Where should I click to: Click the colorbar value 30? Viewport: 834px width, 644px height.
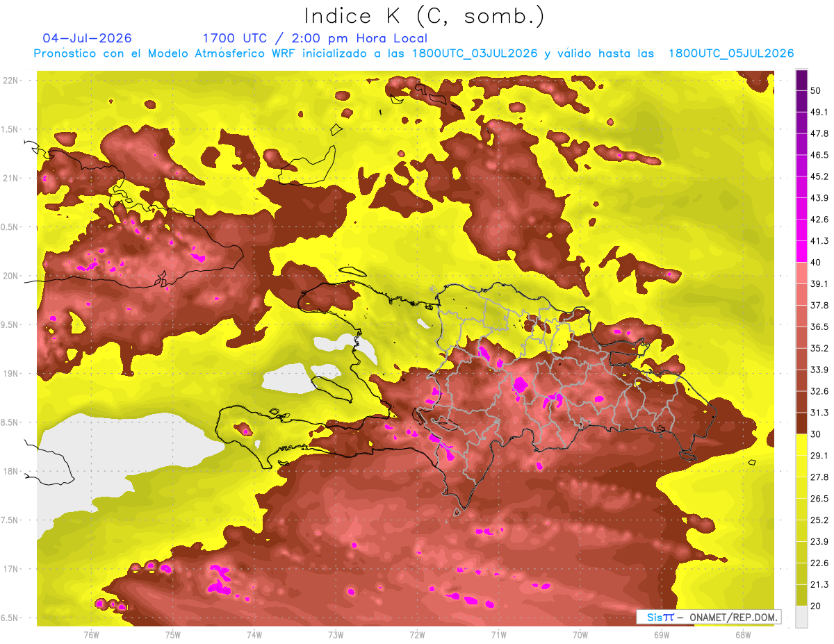(817, 434)
